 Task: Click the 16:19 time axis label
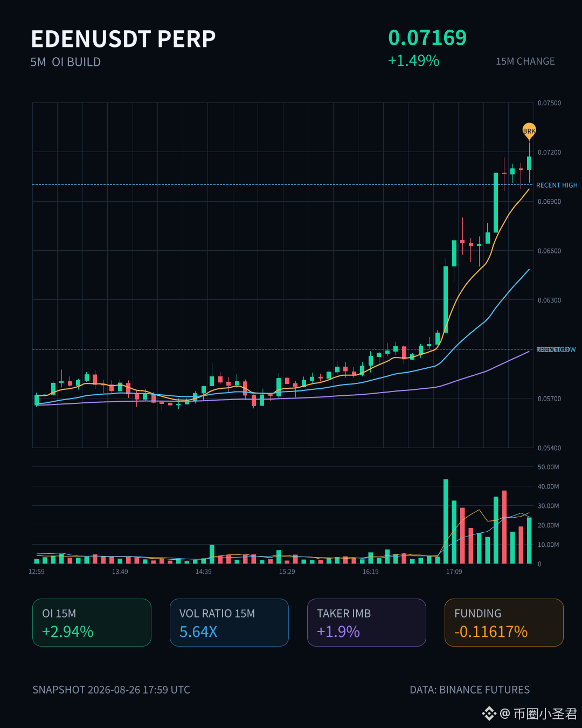(x=371, y=572)
